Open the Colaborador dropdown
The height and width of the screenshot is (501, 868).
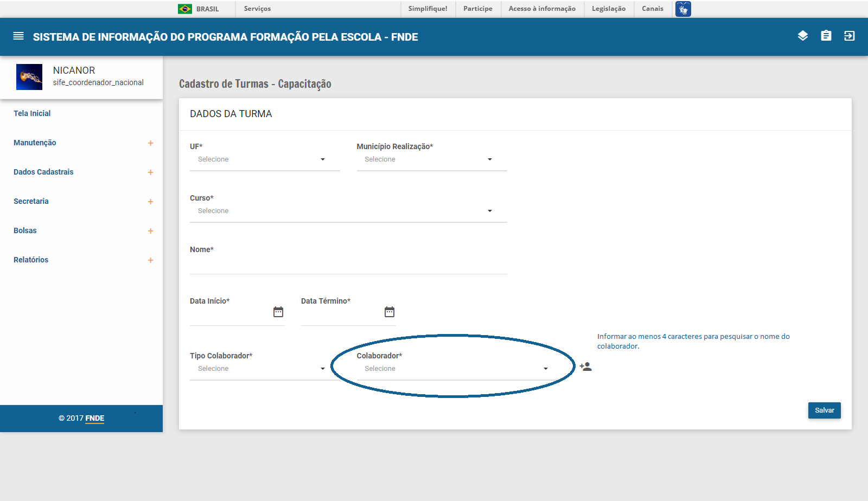(456, 369)
